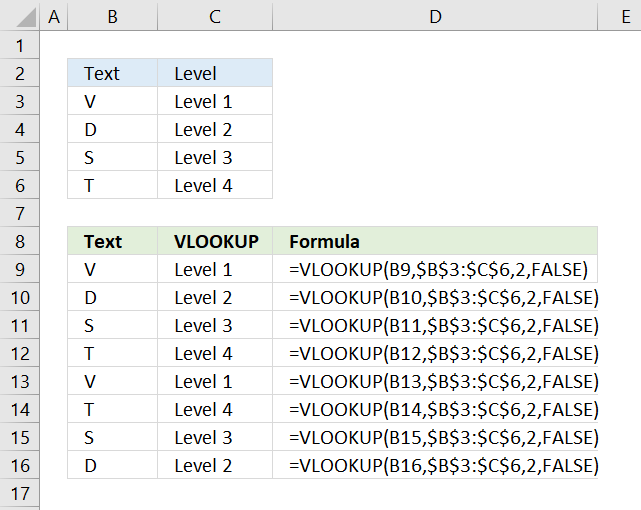Click the formula referencing B9
Viewport: 641px width, 510px height.
pyautogui.click(x=435, y=269)
